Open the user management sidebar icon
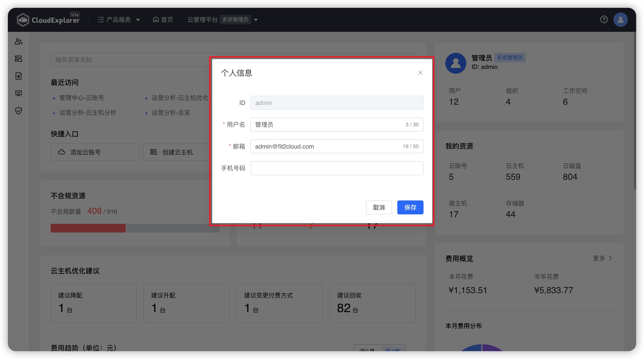Image resolution: width=644 pixels, height=359 pixels. [19, 41]
